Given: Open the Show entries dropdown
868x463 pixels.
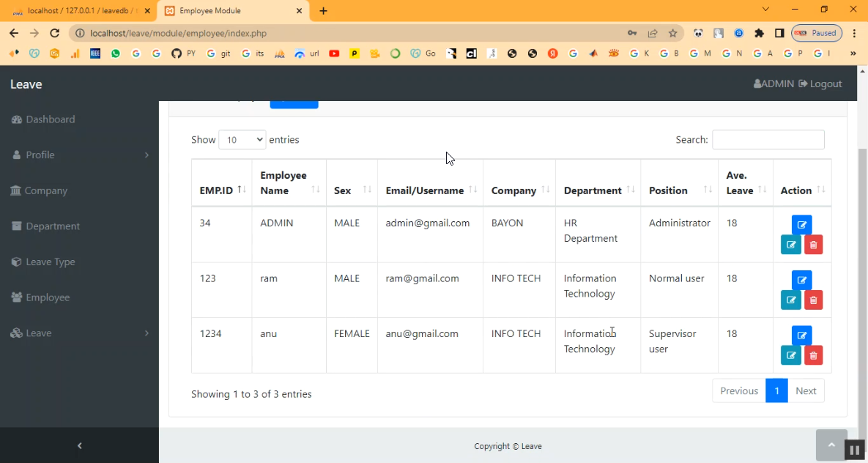Looking at the screenshot, I should coord(242,139).
